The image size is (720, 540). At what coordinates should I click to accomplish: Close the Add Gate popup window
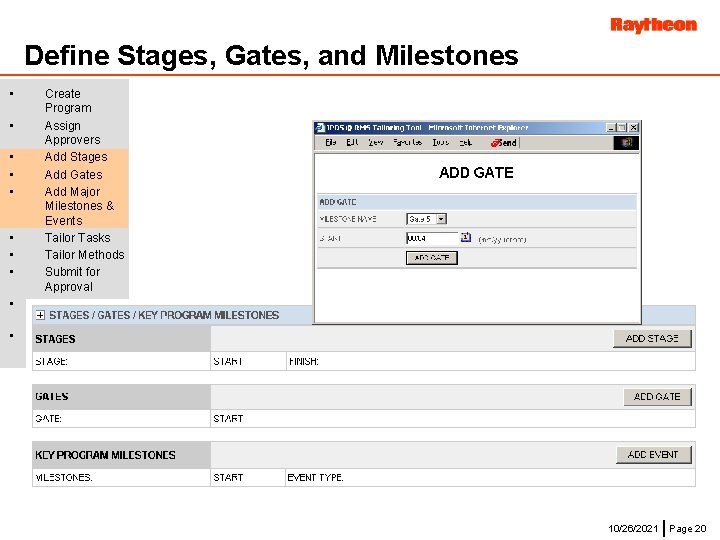[x=634, y=128]
